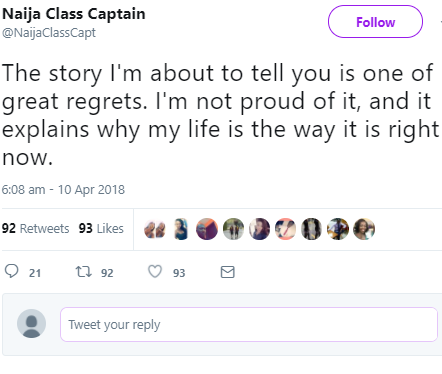Open fourth liker avatar with outdoor scene
This screenshot has width=442, height=374.
pyautogui.click(x=233, y=229)
